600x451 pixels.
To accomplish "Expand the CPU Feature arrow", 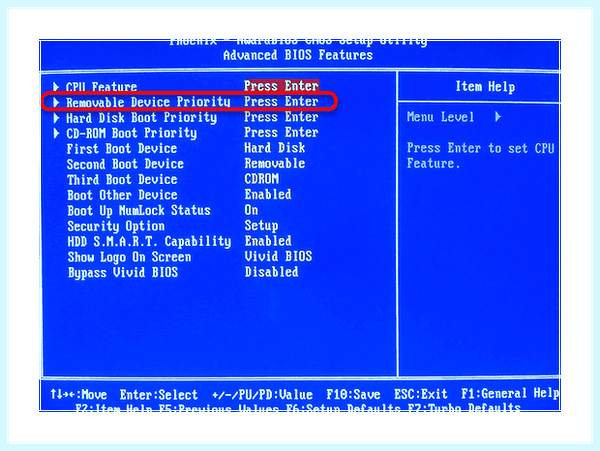I will [x=56, y=87].
